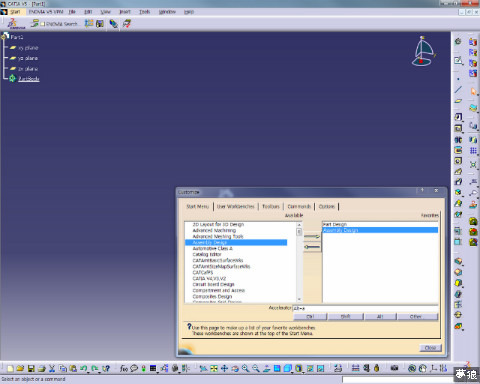
Task: Select PartBody in the tree
Action: coord(29,79)
